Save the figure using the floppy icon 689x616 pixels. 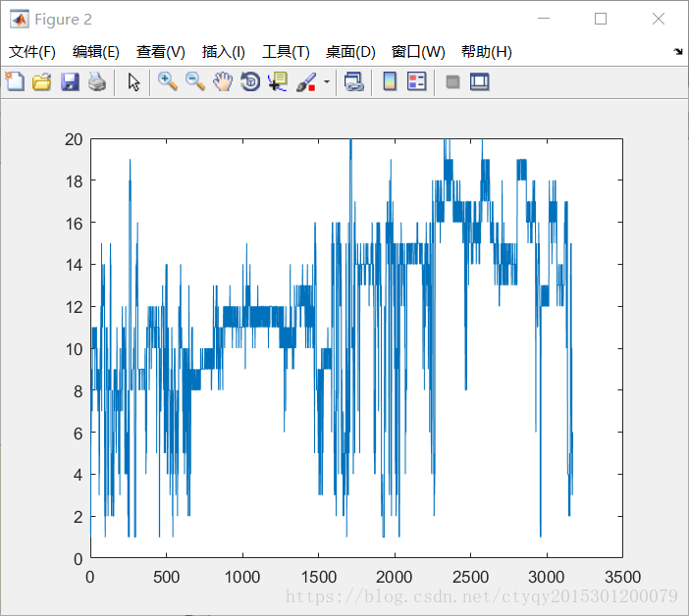point(70,82)
